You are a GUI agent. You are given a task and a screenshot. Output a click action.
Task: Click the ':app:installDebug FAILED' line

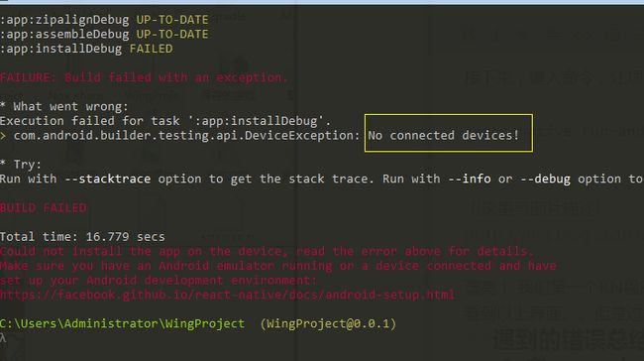point(86,49)
